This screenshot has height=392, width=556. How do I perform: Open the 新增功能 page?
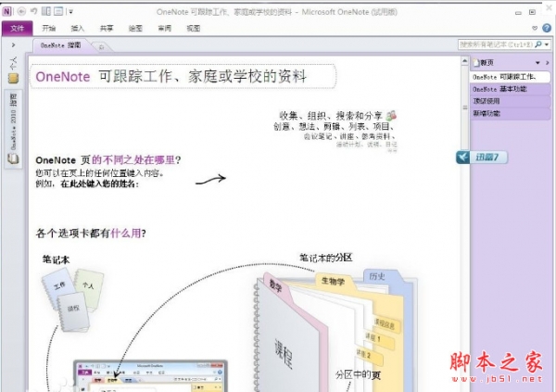[511, 113]
